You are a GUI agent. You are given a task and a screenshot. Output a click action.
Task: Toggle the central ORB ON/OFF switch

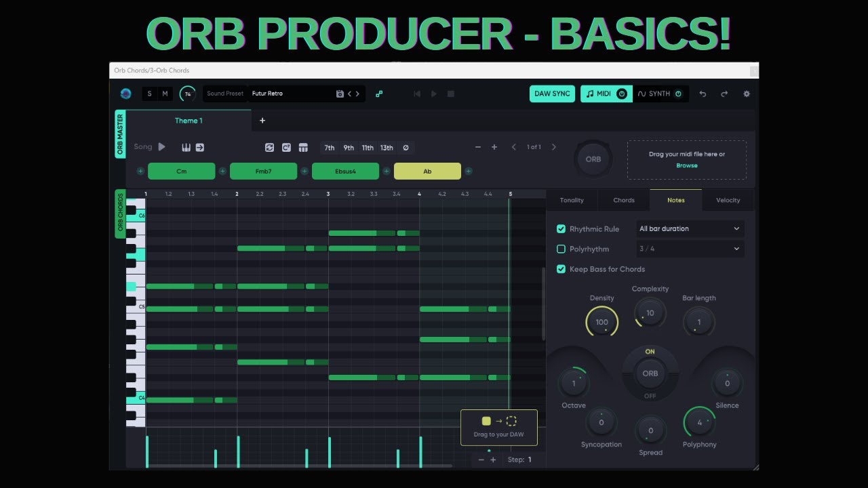click(x=650, y=373)
